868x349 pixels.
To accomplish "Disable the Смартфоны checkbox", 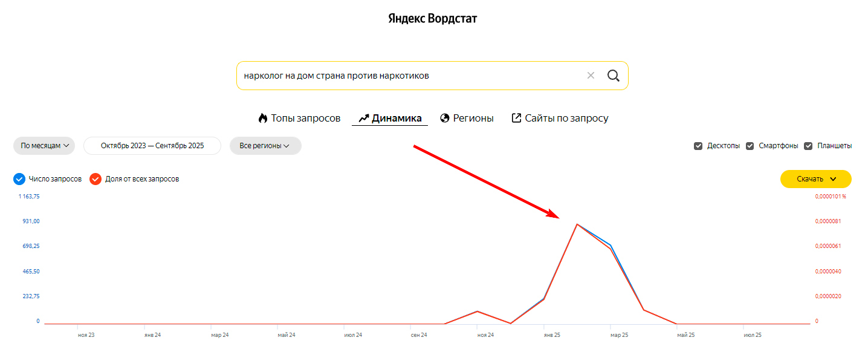I will tap(750, 145).
